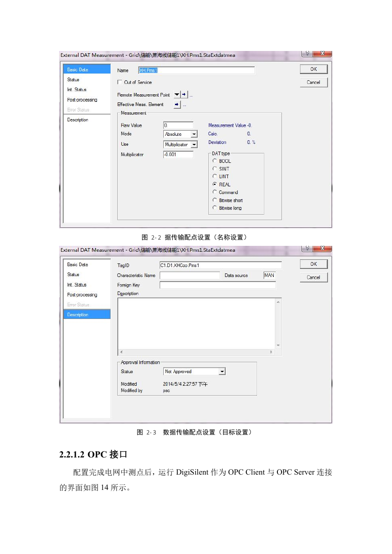Click the Remote Measurement Point blue arrow button

click(x=184, y=95)
